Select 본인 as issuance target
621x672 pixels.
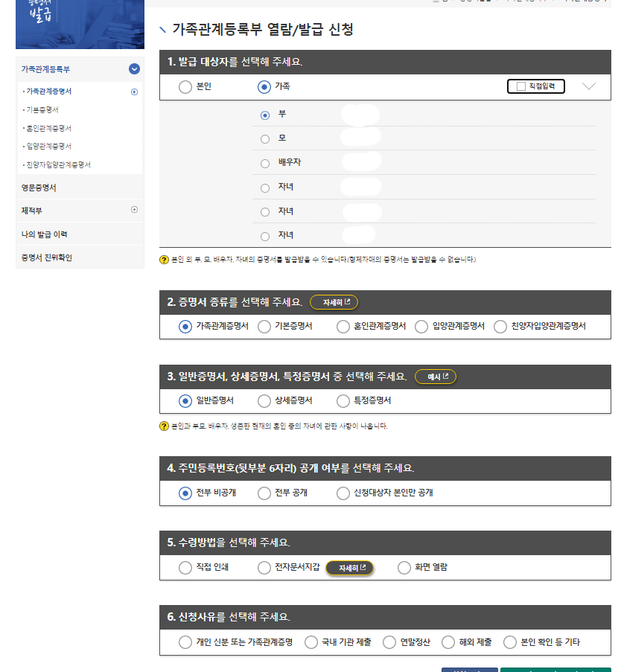click(185, 87)
